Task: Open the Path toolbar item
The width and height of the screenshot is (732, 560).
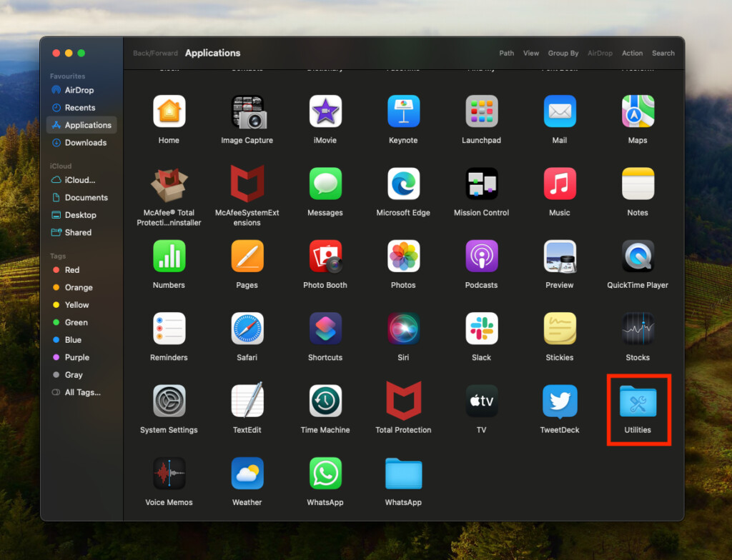Action: 507,53
